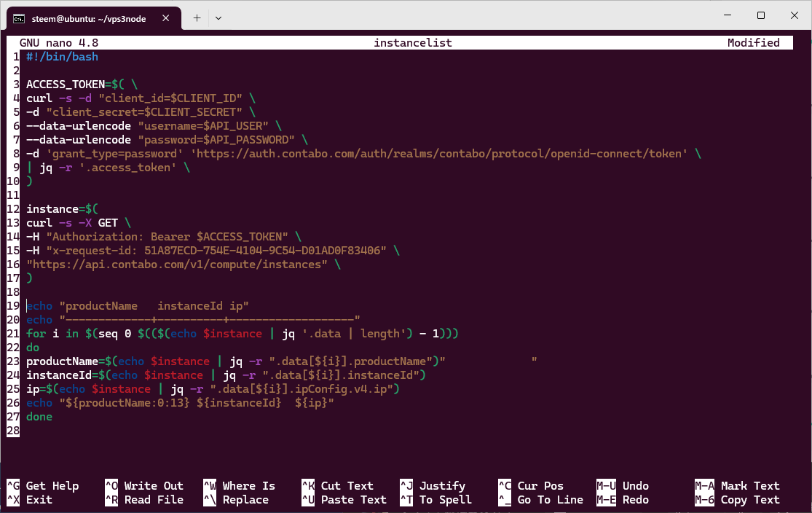This screenshot has height=513, width=812.
Task: Click the '.access_token' jq filter
Action: [128, 168]
